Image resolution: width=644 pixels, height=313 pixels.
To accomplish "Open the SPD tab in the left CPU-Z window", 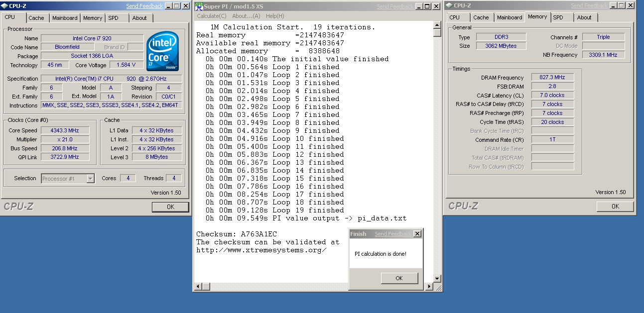I will (x=113, y=18).
